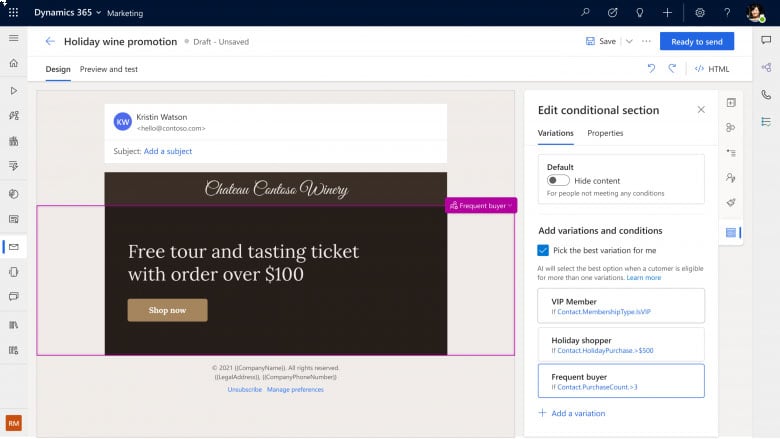
Task: Click the Unsubscribe link
Action: tap(245, 389)
